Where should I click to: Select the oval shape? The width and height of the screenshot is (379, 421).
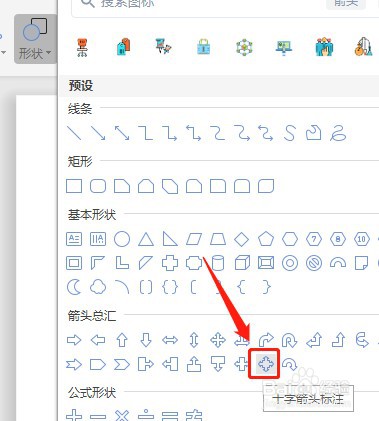click(x=122, y=239)
